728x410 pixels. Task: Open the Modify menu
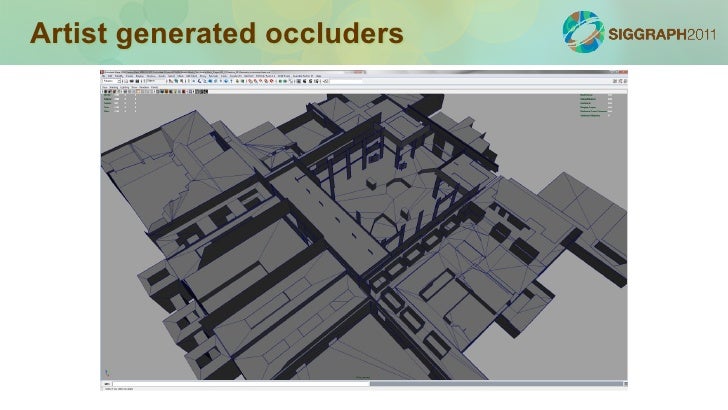(x=119, y=76)
